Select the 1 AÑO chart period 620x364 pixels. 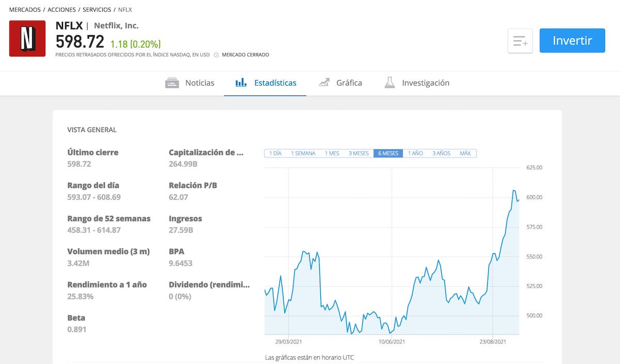coord(415,153)
